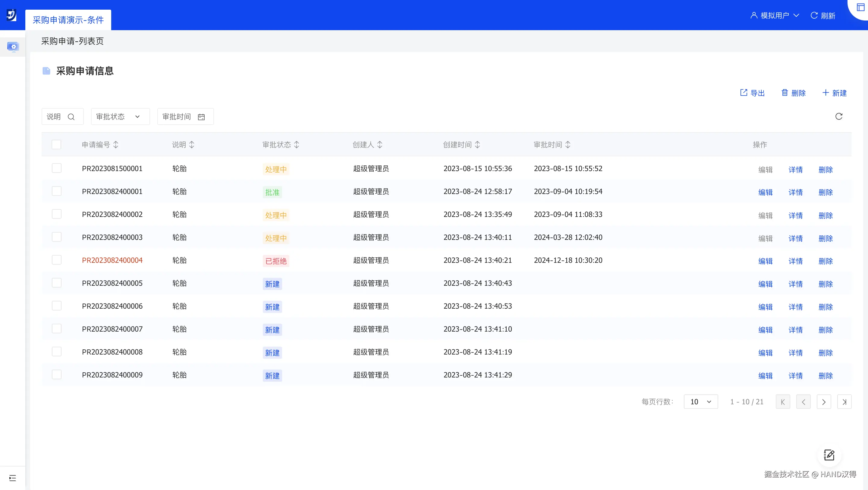Check the row PR2023081500001 checkbox
Screen dimensions: 868x490
coord(56,168)
